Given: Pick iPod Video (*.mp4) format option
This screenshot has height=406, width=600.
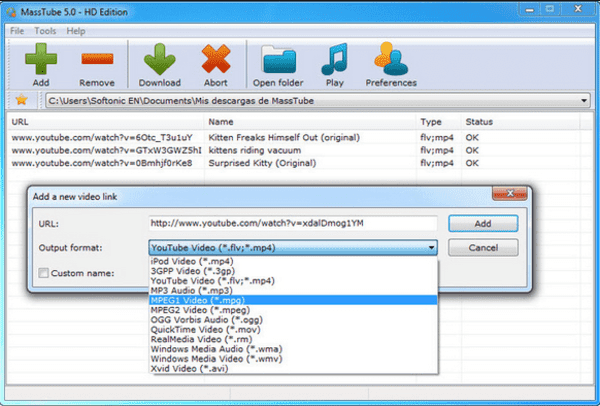Looking at the screenshot, I should tap(190, 261).
